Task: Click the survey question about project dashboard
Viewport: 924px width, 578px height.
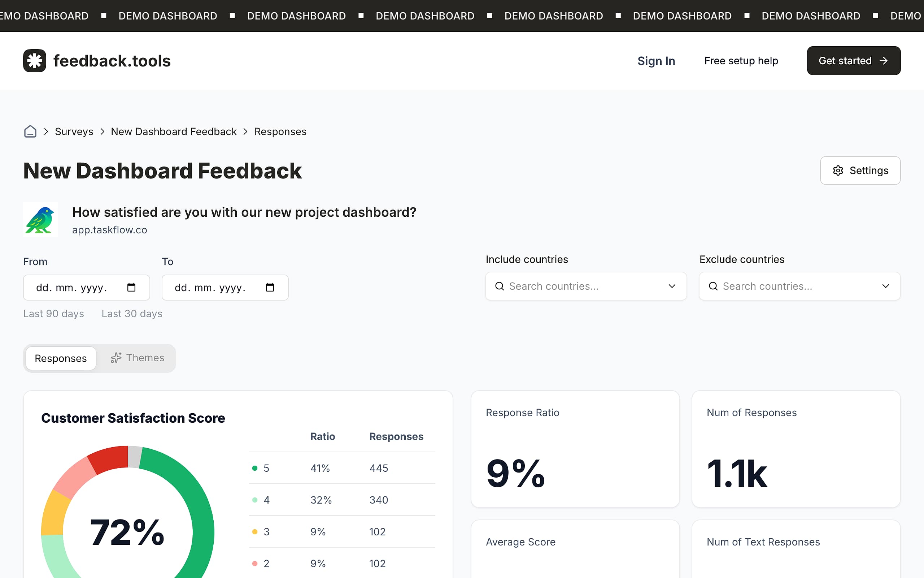Action: click(x=244, y=212)
